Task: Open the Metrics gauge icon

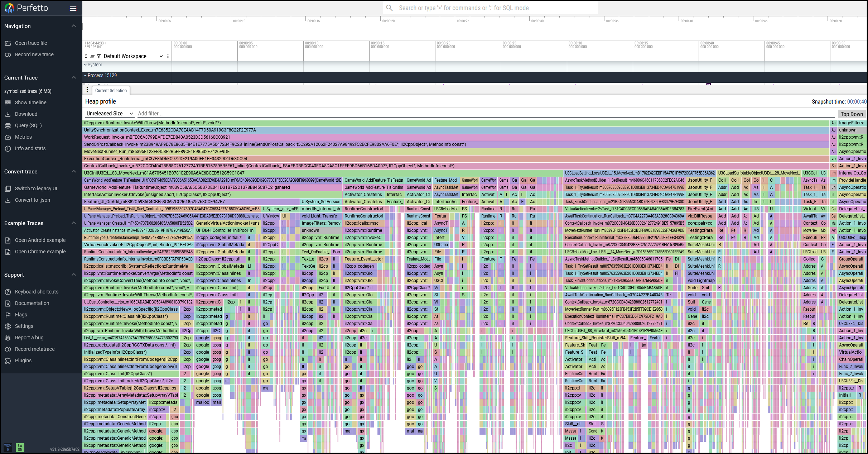Action: click(8, 137)
